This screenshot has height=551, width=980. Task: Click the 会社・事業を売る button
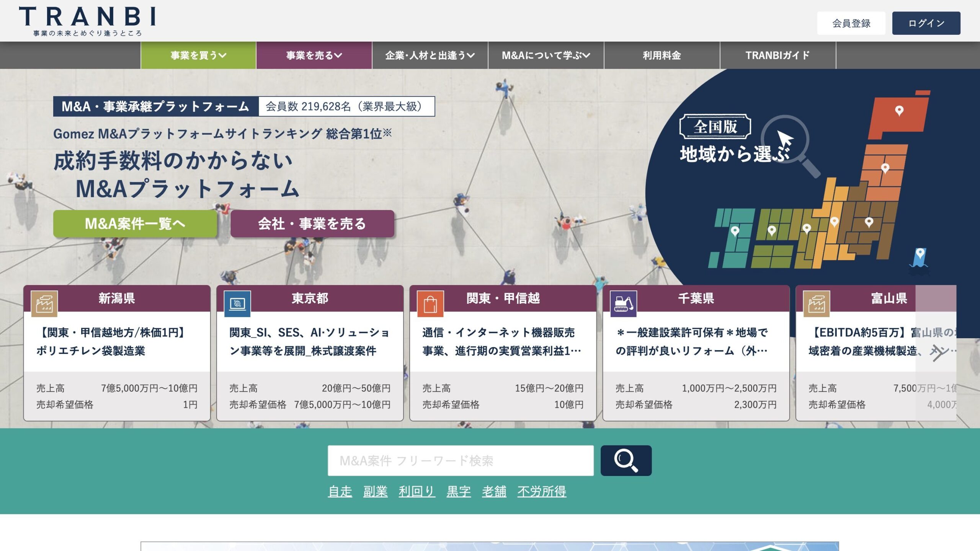tap(312, 225)
